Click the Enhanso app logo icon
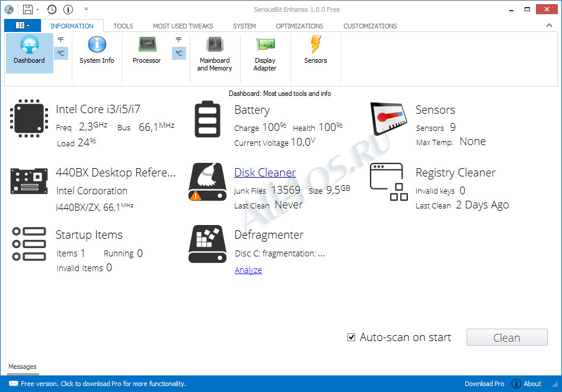The width and height of the screenshot is (562, 392). [9, 9]
